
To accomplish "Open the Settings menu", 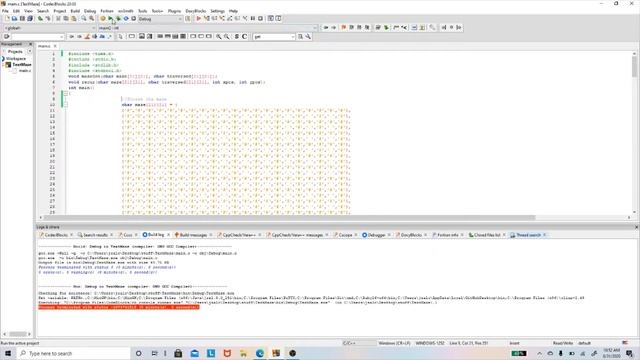I will [217, 11].
